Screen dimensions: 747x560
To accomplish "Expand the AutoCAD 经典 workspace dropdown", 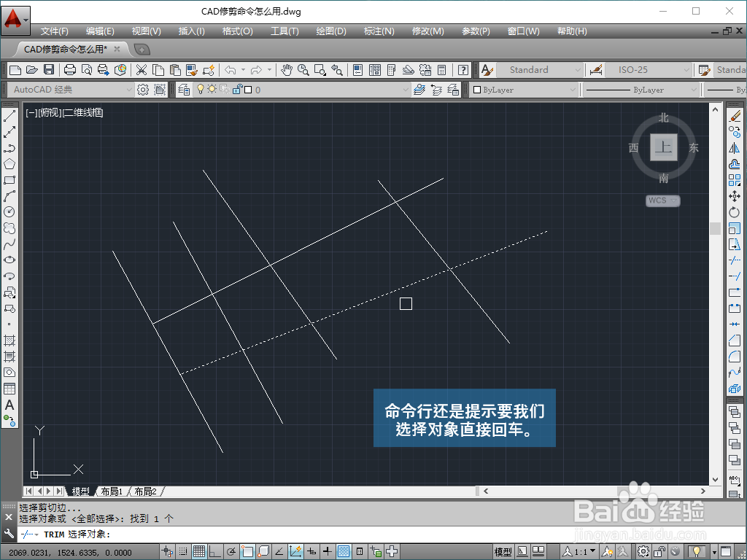I will tap(128, 90).
